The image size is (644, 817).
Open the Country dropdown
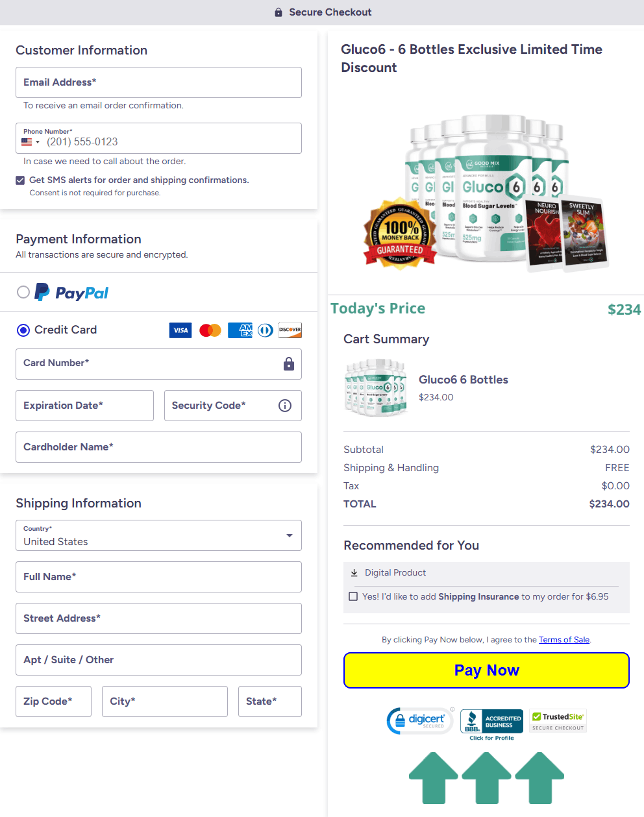[158, 535]
